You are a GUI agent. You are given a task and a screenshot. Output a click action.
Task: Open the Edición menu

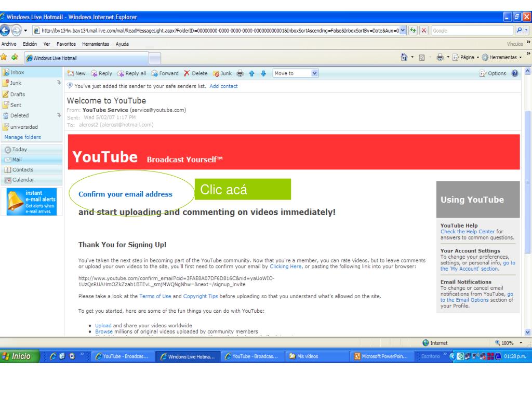(x=30, y=44)
